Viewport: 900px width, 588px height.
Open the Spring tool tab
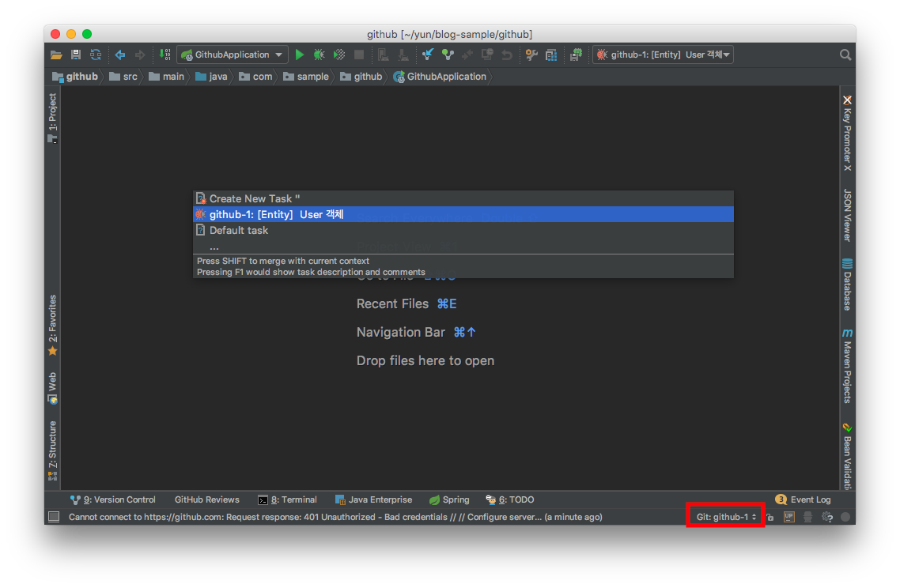pyautogui.click(x=449, y=499)
